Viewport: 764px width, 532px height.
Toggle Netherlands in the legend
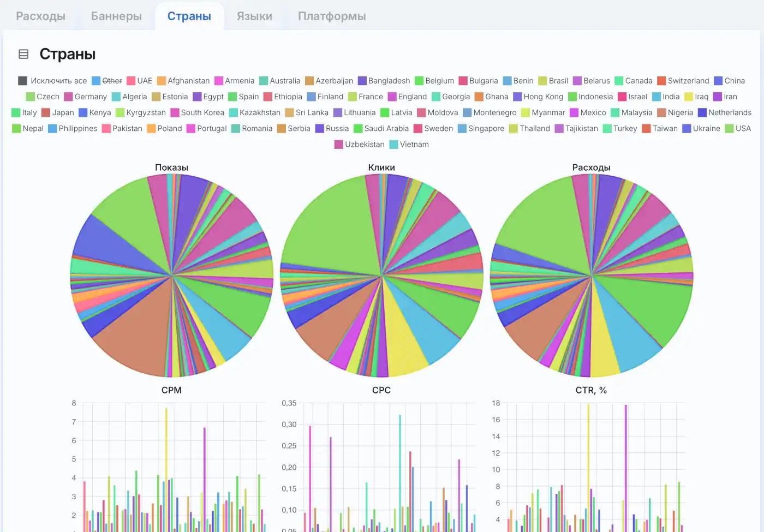tap(725, 112)
